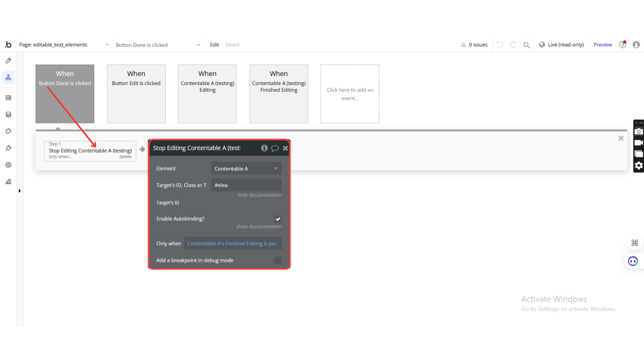Click delete on Step 1

pos(126,157)
